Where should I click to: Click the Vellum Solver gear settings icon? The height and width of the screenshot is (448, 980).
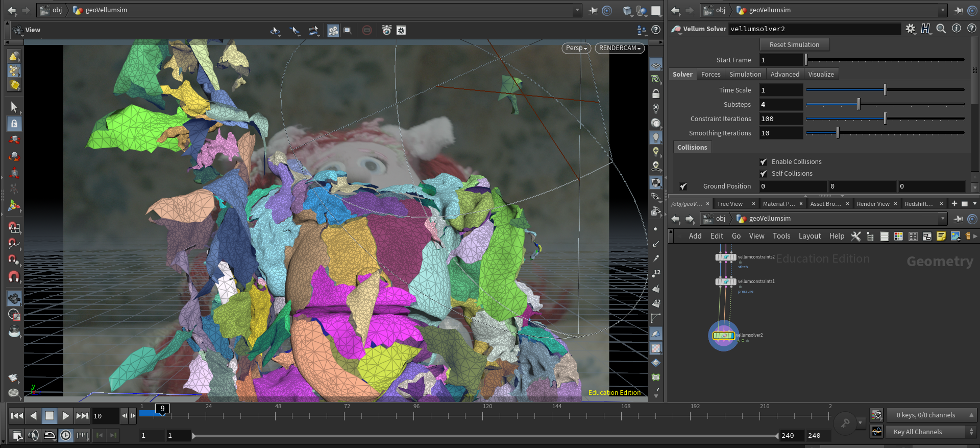pos(911,29)
